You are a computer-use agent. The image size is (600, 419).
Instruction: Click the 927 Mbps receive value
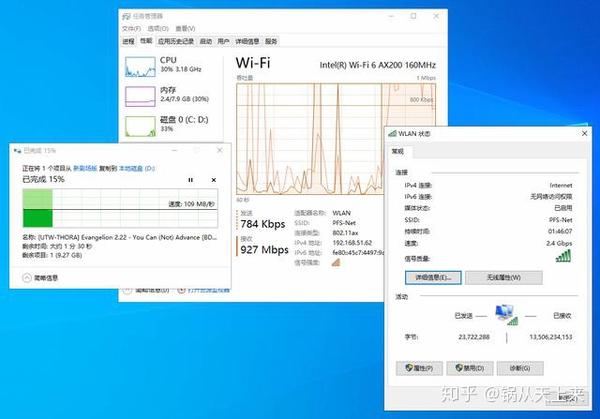pos(264,250)
